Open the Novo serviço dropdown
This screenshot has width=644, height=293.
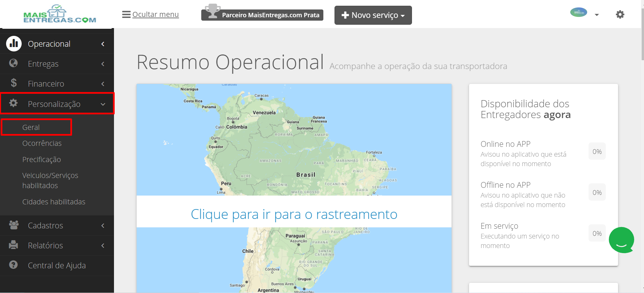(x=373, y=15)
